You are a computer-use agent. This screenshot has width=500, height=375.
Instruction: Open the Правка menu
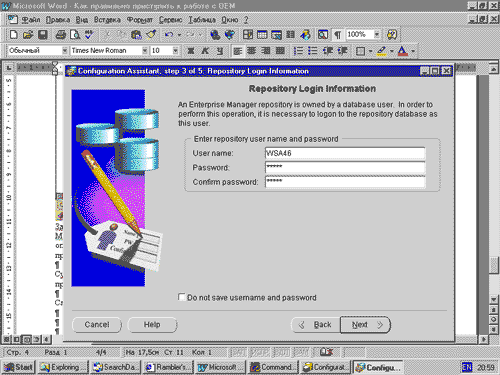pos(58,20)
